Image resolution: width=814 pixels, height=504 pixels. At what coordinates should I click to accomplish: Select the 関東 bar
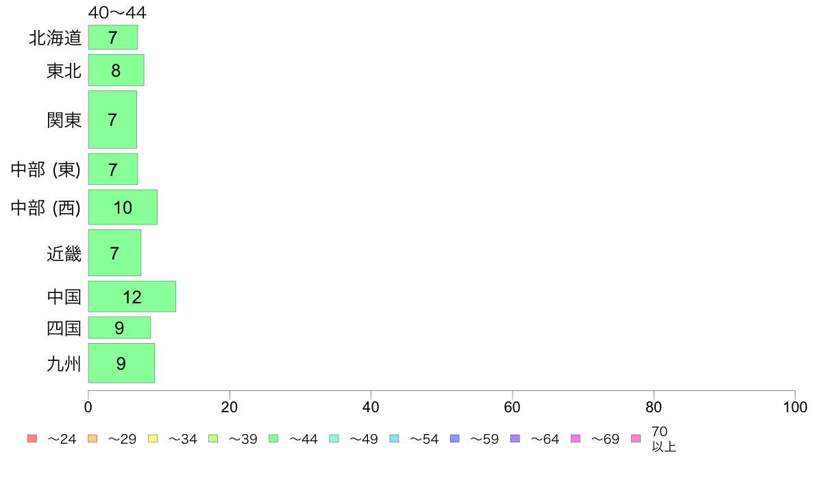(112, 119)
